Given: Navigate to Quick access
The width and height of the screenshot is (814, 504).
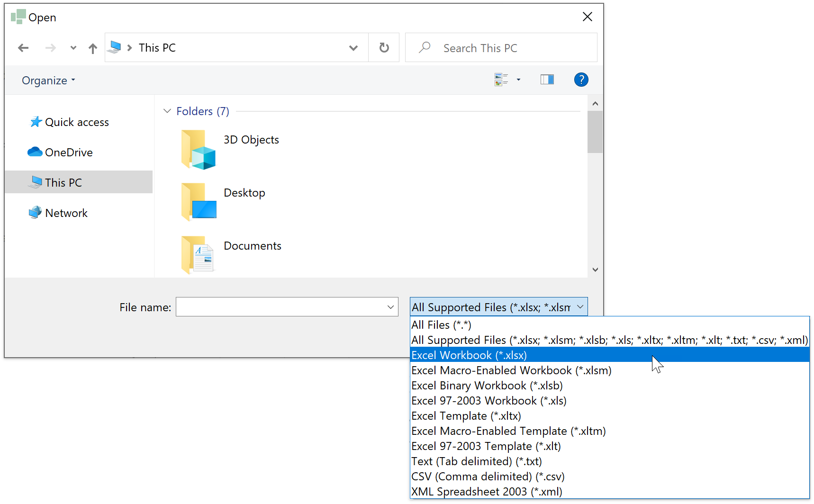Looking at the screenshot, I should tap(77, 122).
